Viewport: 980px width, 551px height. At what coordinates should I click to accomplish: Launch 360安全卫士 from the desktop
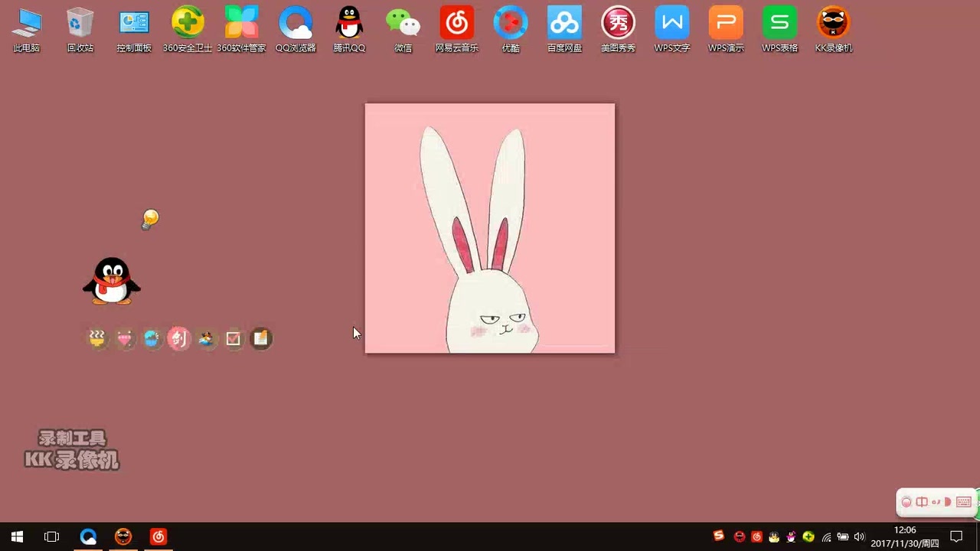[x=188, y=30]
